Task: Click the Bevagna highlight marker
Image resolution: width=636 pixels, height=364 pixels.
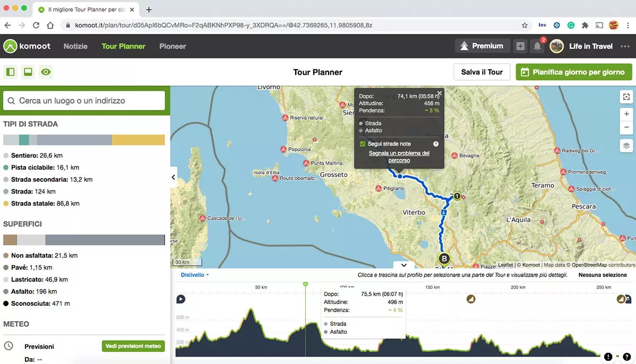Action: tap(454, 156)
